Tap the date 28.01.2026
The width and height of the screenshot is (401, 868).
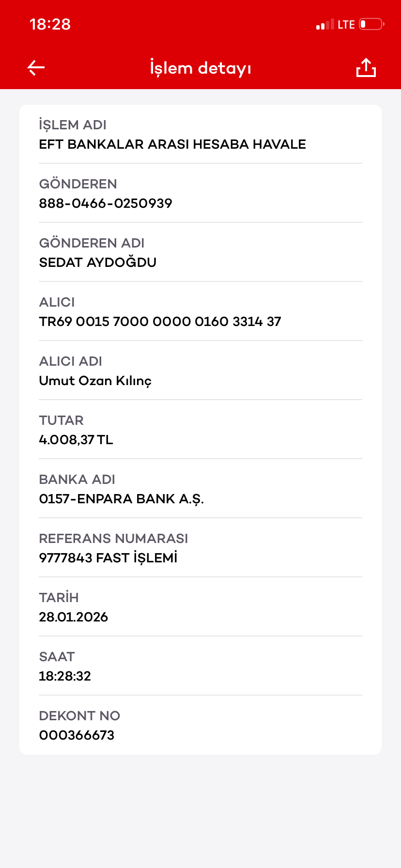coord(74,617)
